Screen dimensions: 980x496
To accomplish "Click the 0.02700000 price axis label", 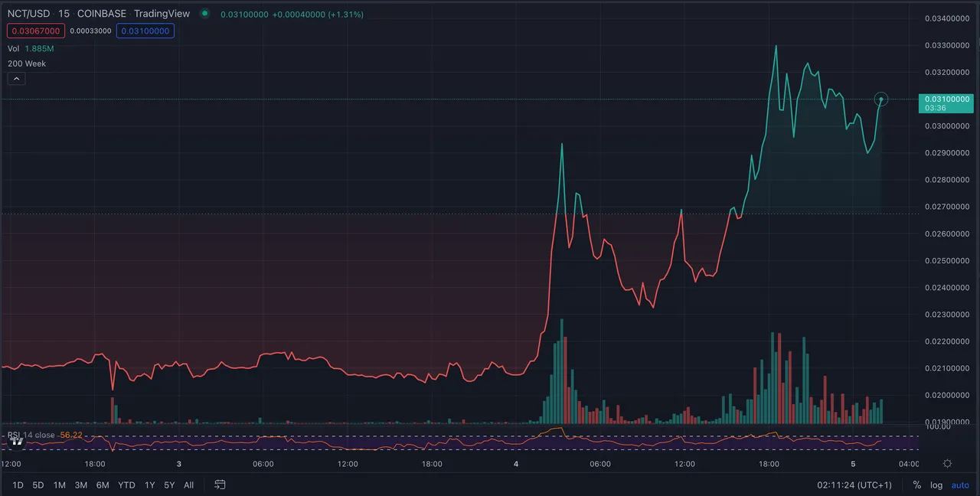I will click(947, 207).
